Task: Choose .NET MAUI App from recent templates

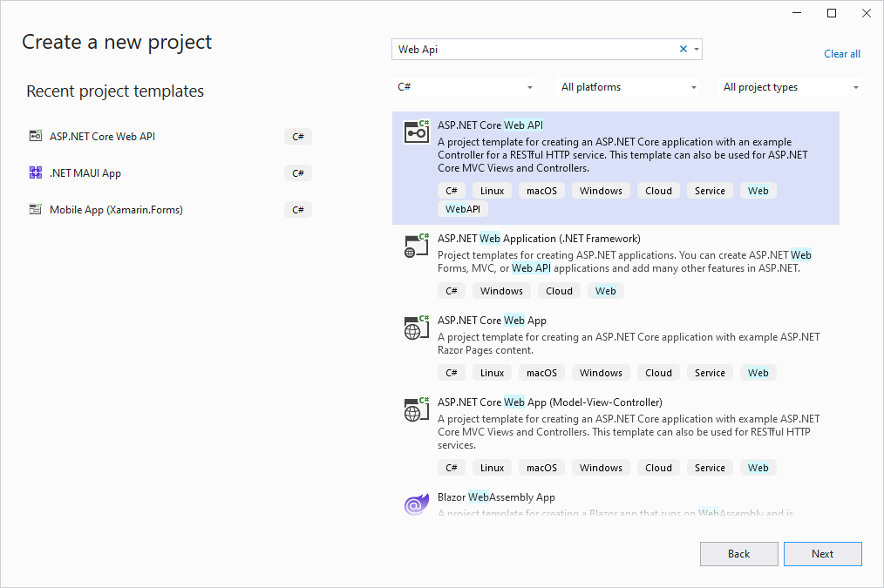Action: (85, 172)
